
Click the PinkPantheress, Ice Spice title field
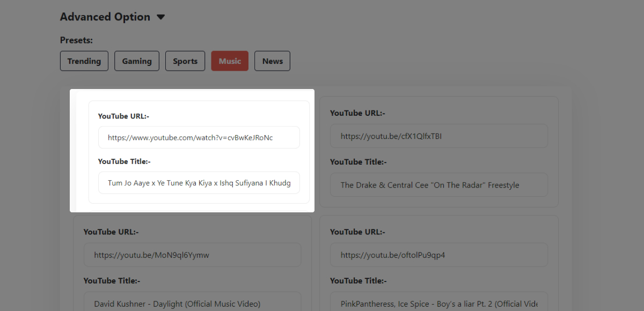(438, 303)
